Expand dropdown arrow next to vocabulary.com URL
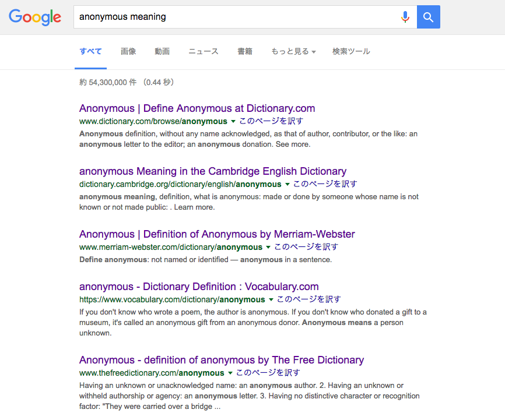The image size is (505, 420). click(271, 299)
